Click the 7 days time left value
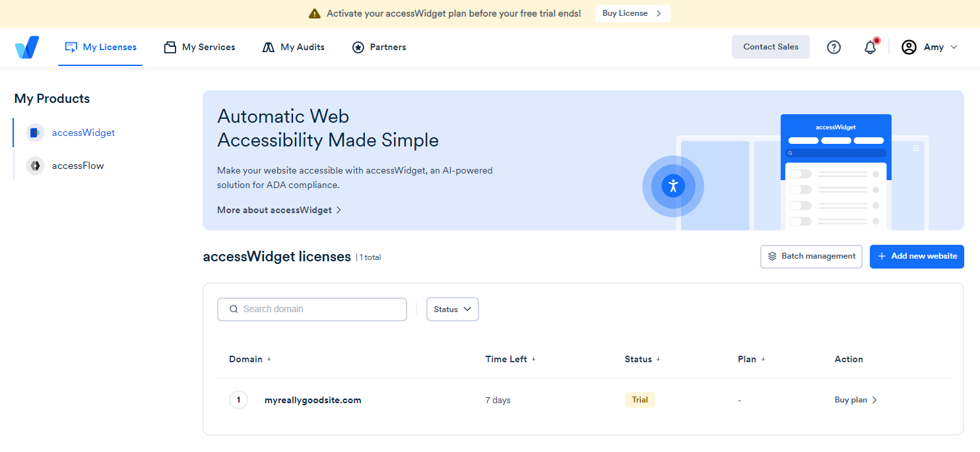The width and height of the screenshot is (980, 452). 498,400
